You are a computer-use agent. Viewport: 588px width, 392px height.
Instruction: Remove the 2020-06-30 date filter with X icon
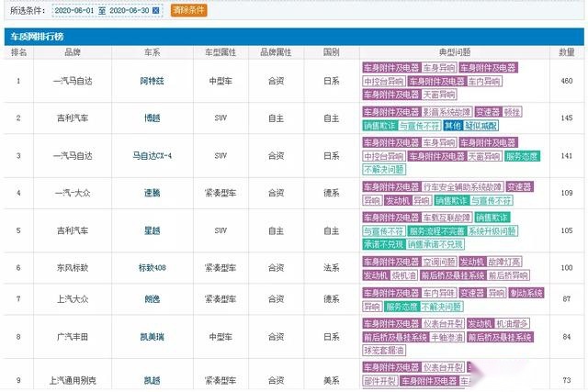click(155, 10)
